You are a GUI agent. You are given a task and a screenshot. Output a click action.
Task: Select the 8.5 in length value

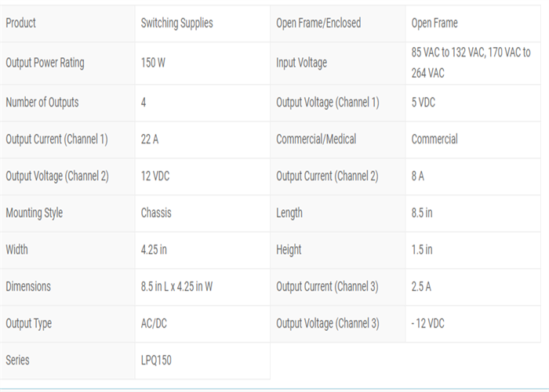(422, 212)
